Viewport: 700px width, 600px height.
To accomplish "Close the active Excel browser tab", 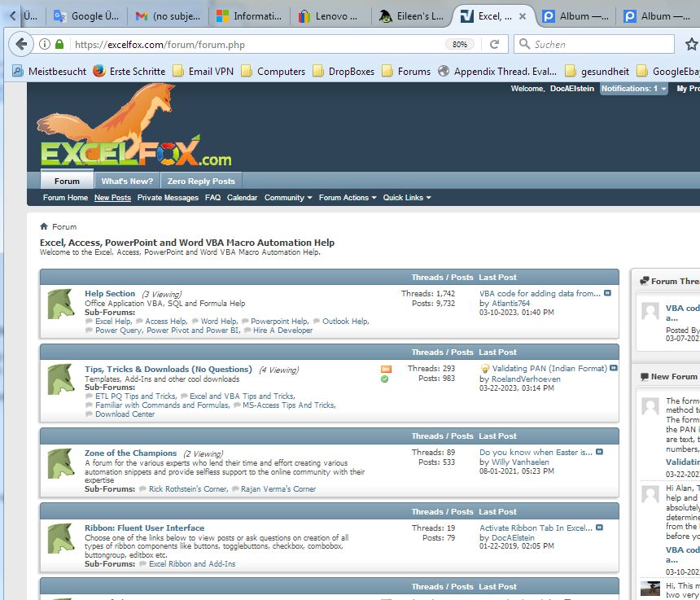I will [x=523, y=16].
